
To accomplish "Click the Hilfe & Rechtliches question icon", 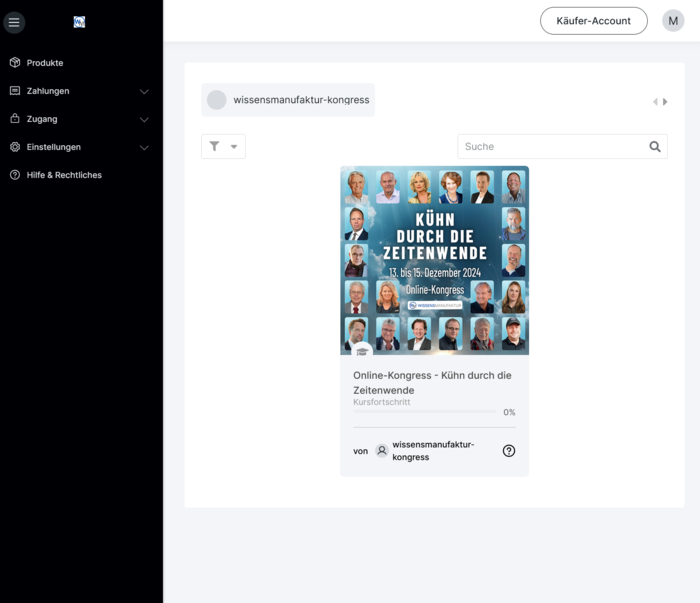I will coord(15,175).
